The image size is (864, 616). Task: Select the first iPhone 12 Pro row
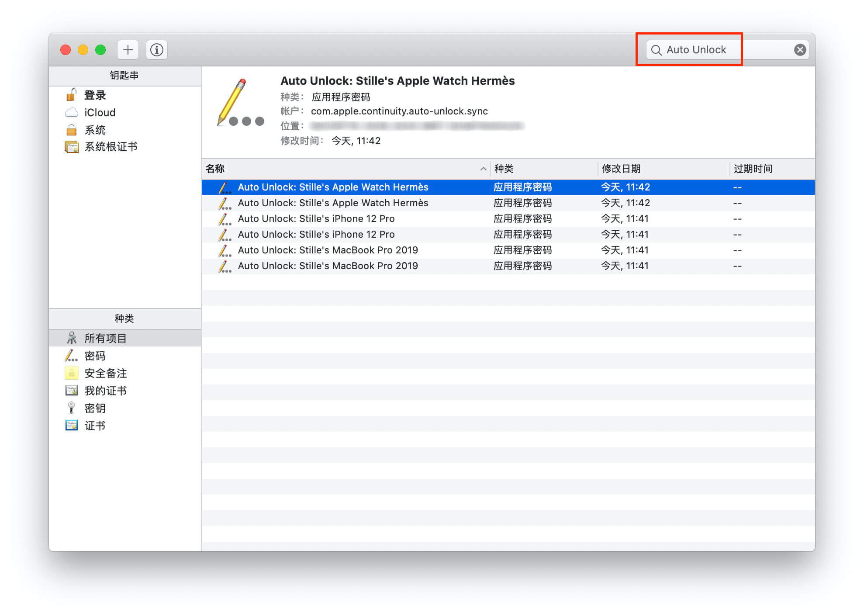(x=508, y=218)
